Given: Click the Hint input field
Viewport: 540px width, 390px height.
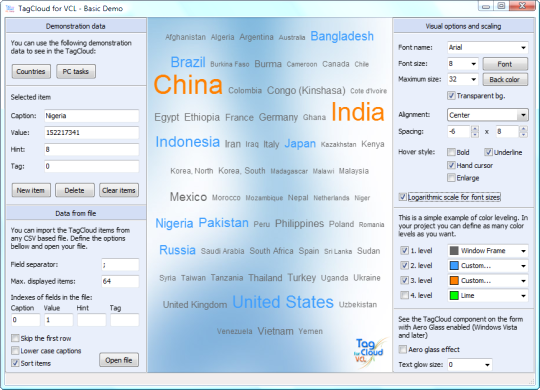Looking at the screenshot, I should coord(92,150).
